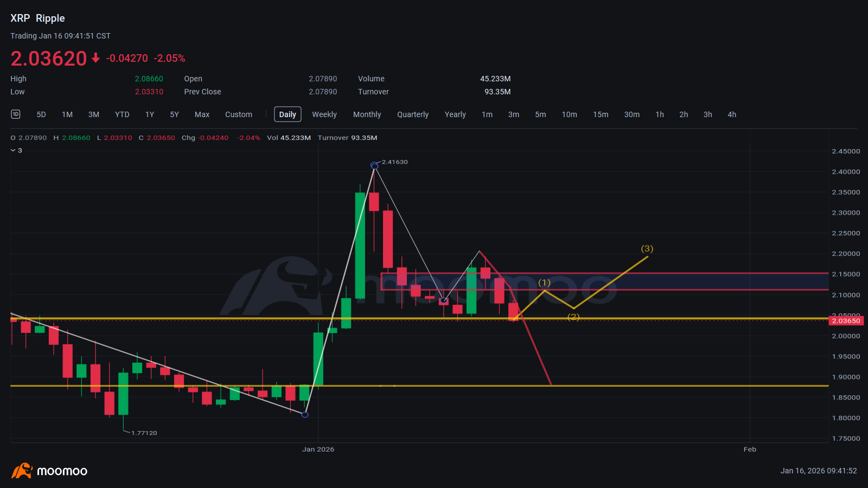This screenshot has height=488, width=868.
Task: Switch to the Daily candlestick interval
Action: [288, 114]
